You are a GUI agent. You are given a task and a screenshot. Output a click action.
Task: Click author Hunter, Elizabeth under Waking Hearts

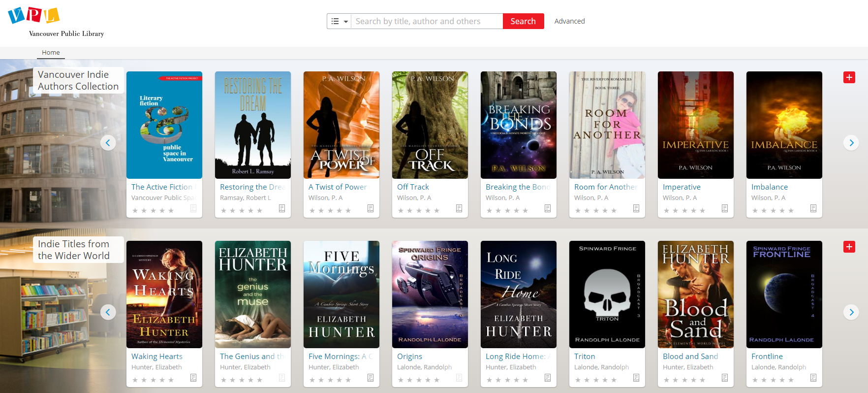156,367
